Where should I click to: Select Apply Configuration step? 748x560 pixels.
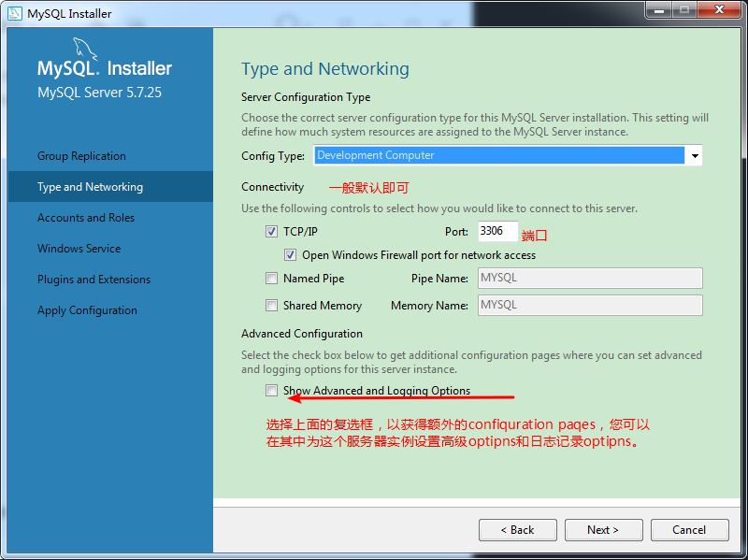[87, 310]
